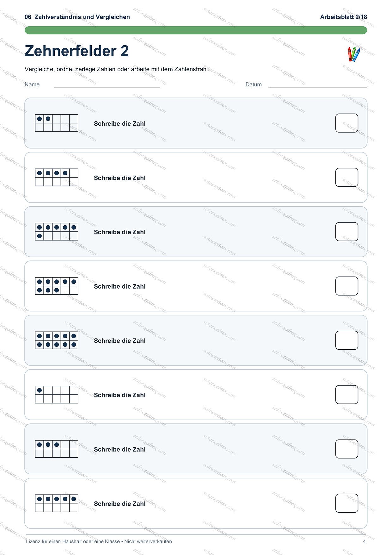The height and width of the screenshot is (555, 392).
Task: Click the Datum line field
Action: [318, 85]
